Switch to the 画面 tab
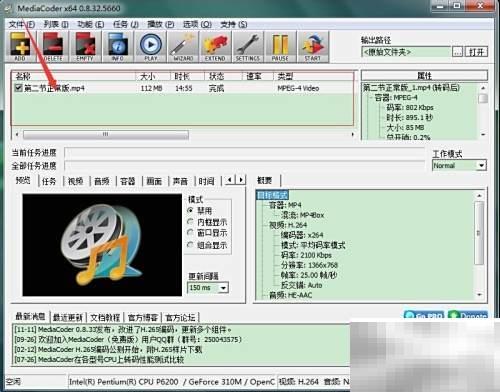This screenshot has width=500, height=392. (x=154, y=181)
